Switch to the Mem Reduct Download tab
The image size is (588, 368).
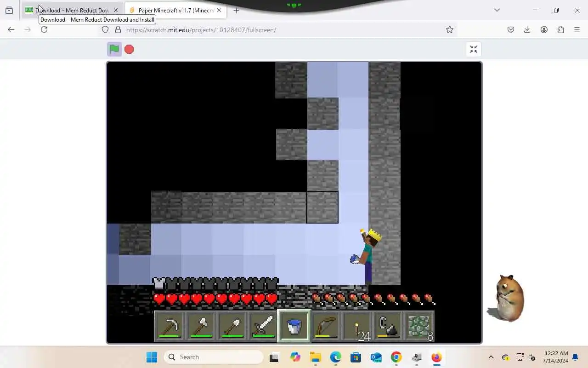[72, 10]
